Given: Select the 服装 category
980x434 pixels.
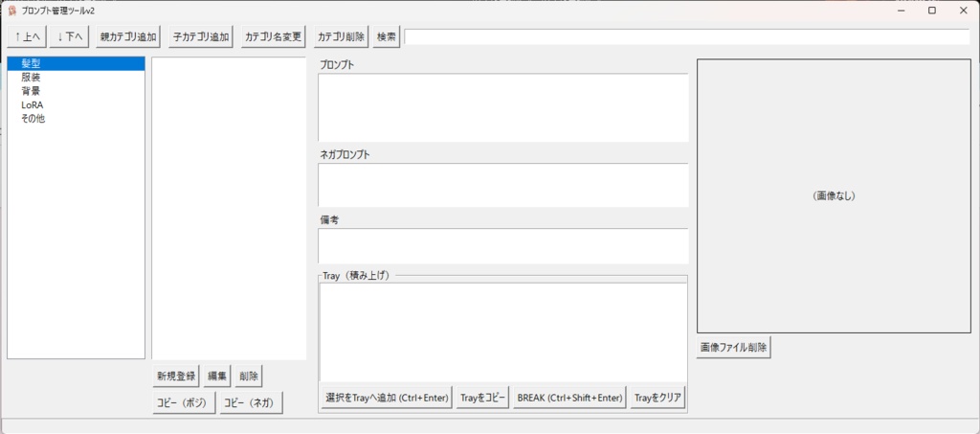Looking at the screenshot, I should click(x=76, y=78).
